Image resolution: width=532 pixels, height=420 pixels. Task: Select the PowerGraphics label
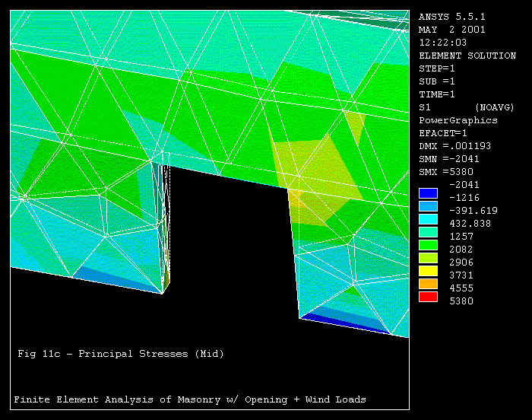pyautogui.click(x=458, y=120)
